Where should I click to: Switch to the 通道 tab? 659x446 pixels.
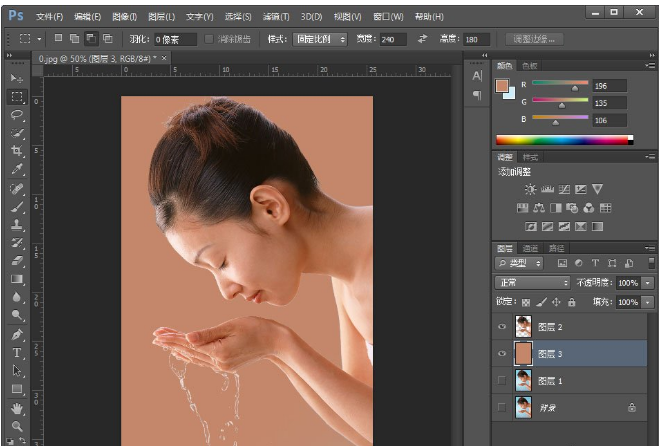point(531,248)
